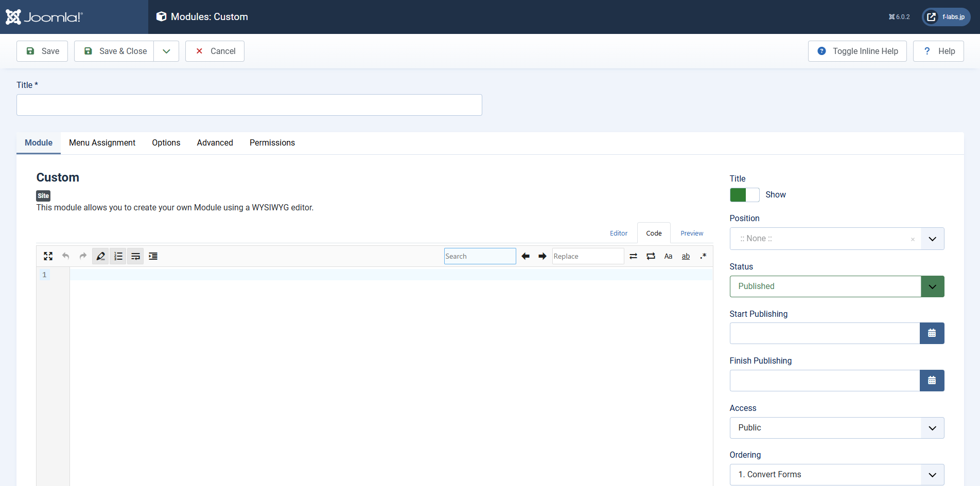Screen dimensions: 980x486
Task: Open Save & Close dropdown arrow
Action: pos(166,51)
